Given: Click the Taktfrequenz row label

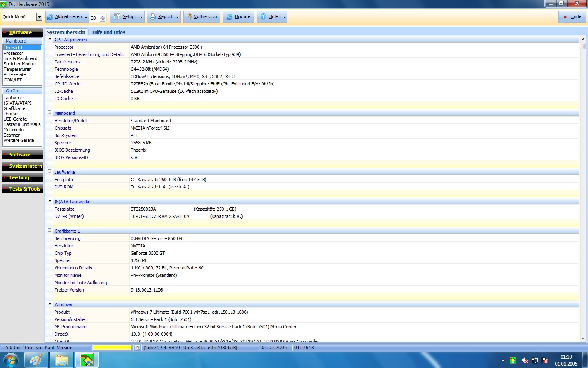Looking at the screenshot, I should click(68, 62).
